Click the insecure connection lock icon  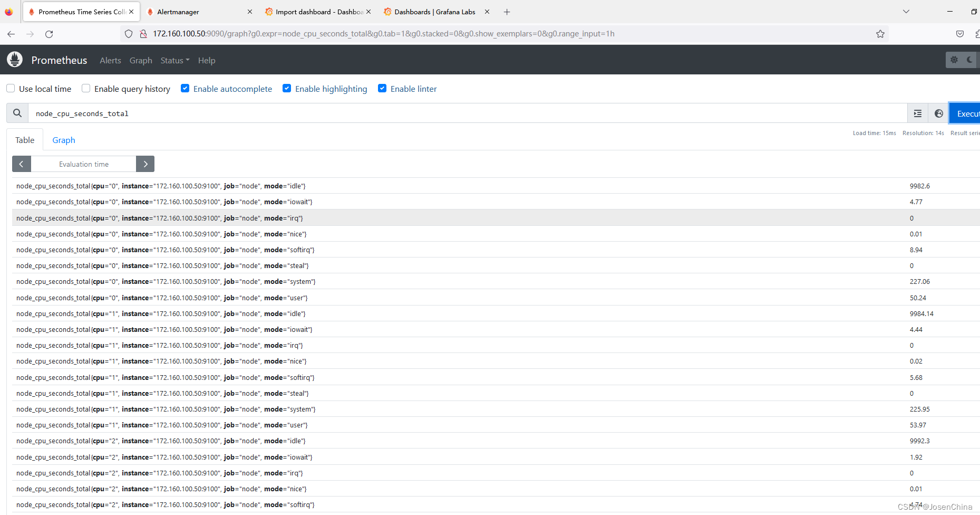(143, 34)
